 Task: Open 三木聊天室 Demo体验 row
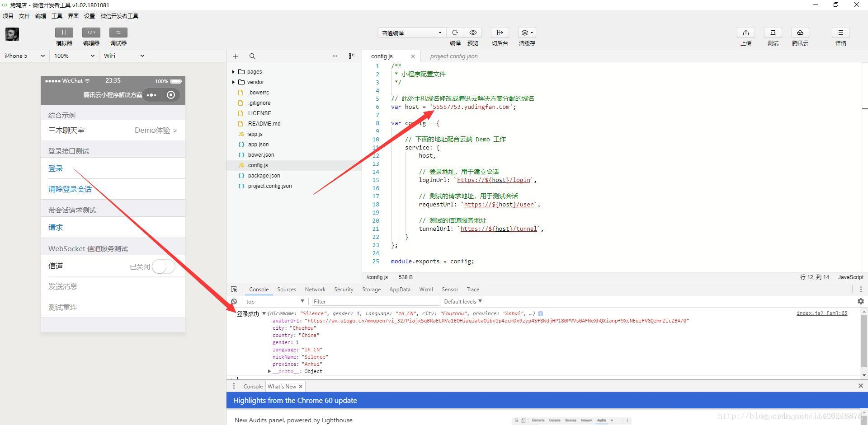coord(113,130)
